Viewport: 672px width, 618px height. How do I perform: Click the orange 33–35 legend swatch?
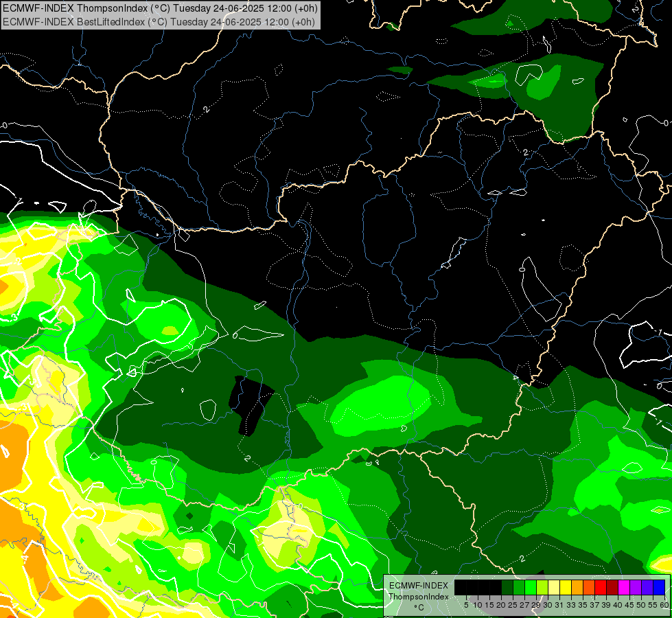pos(577,587)
